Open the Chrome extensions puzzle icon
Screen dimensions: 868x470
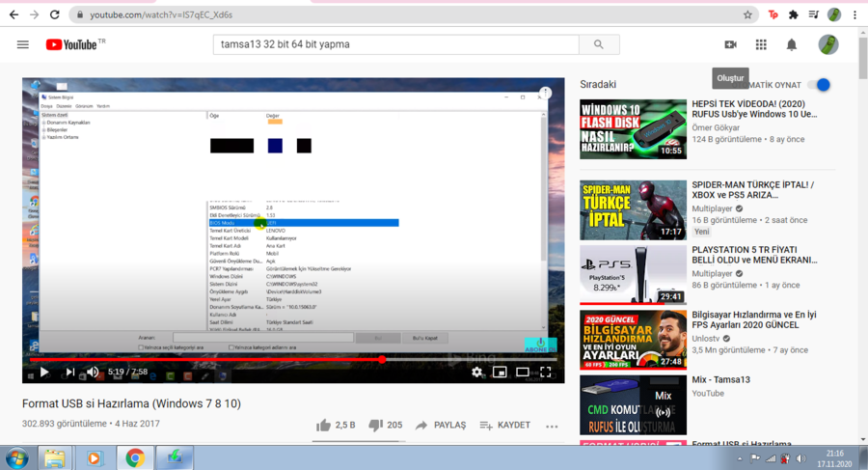tap(794, 15)
